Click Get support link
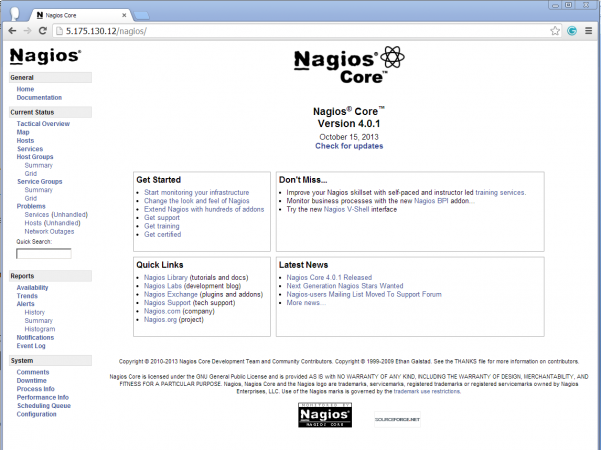Screen dimensions: 601x450 point(162,218)
